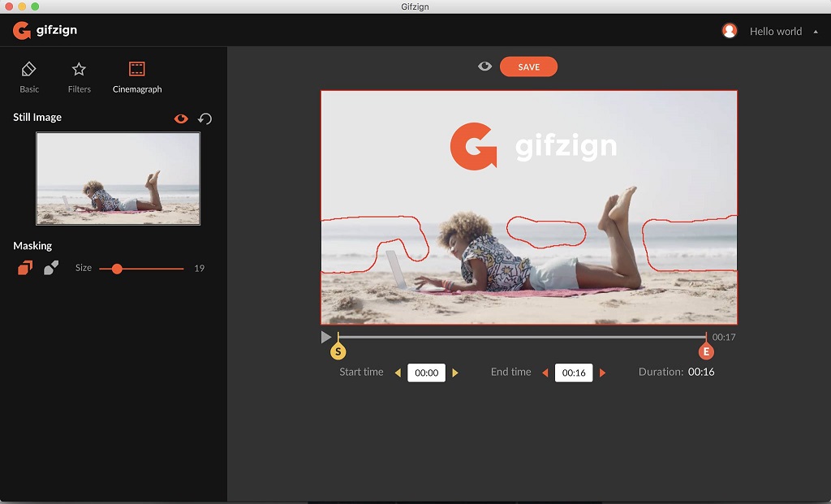Switch to the Cinemagraph tab
The height and width of the screenshot is (504, 831).
click(x=136, y=77)
